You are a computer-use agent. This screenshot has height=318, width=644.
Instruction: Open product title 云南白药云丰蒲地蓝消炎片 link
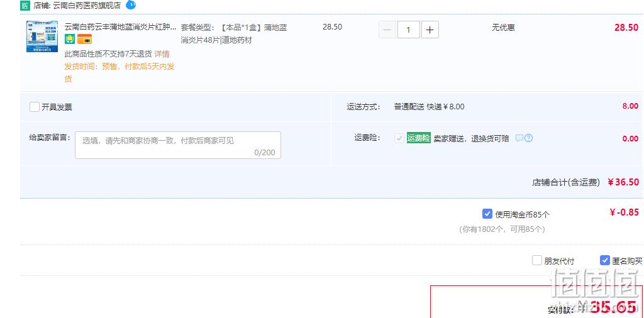(120, 27)
